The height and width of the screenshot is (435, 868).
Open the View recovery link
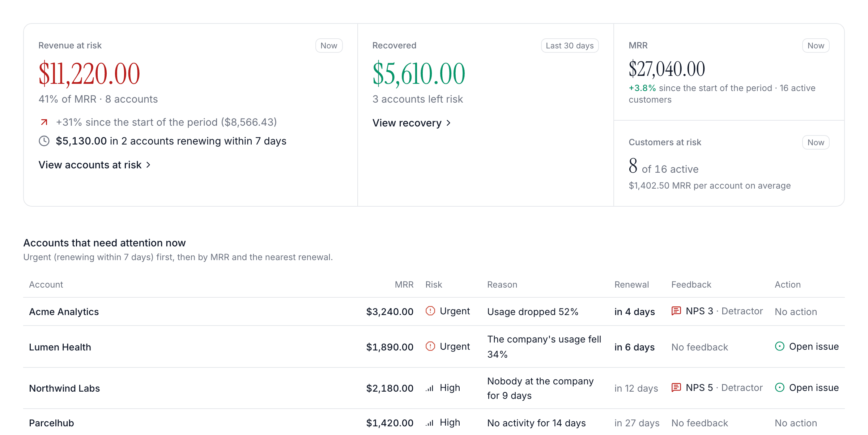(412, 123)
